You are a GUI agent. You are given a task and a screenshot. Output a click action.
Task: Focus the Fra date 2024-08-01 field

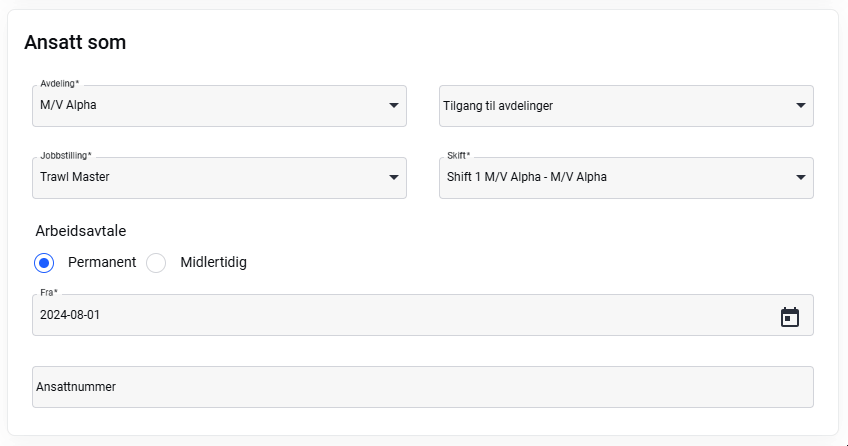tap(423, 315)
